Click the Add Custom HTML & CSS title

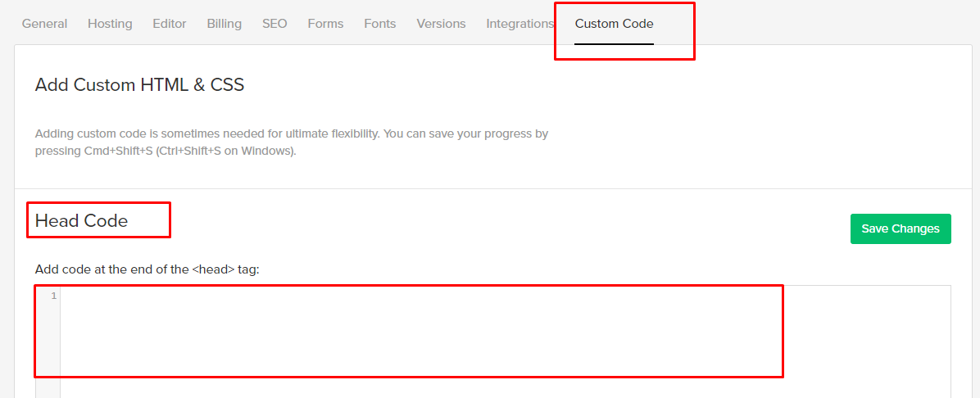(x=139, y=84)
